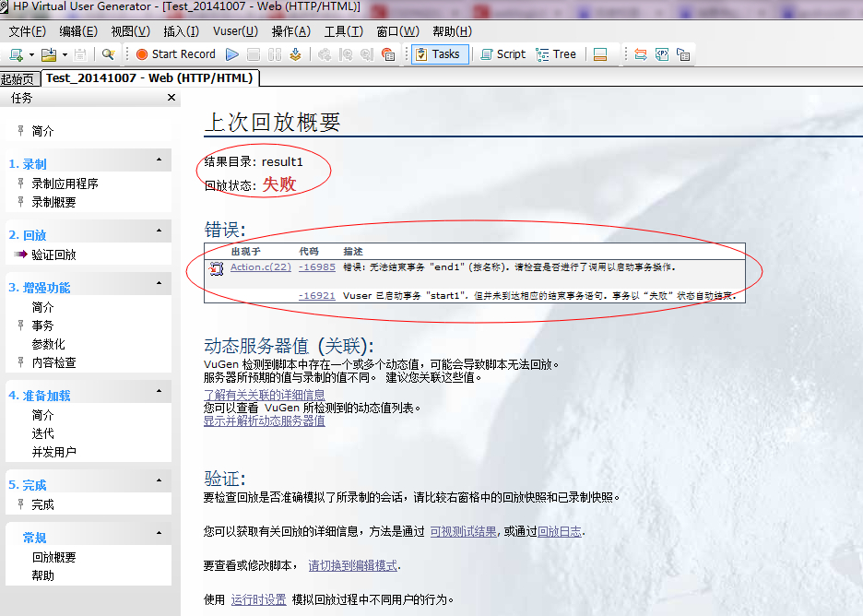Click the 请切换到编辑模式 link
Screen dimensions: 863x616
[x=353, y=566]
